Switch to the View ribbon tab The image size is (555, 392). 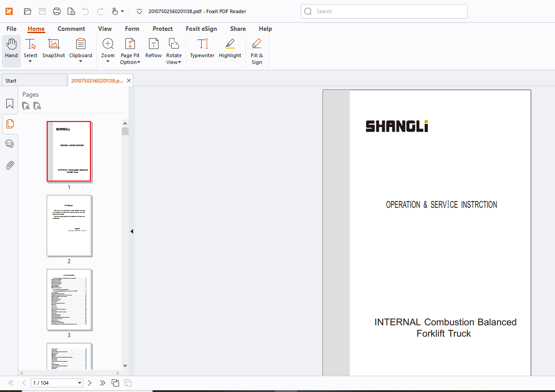[105, 29]
